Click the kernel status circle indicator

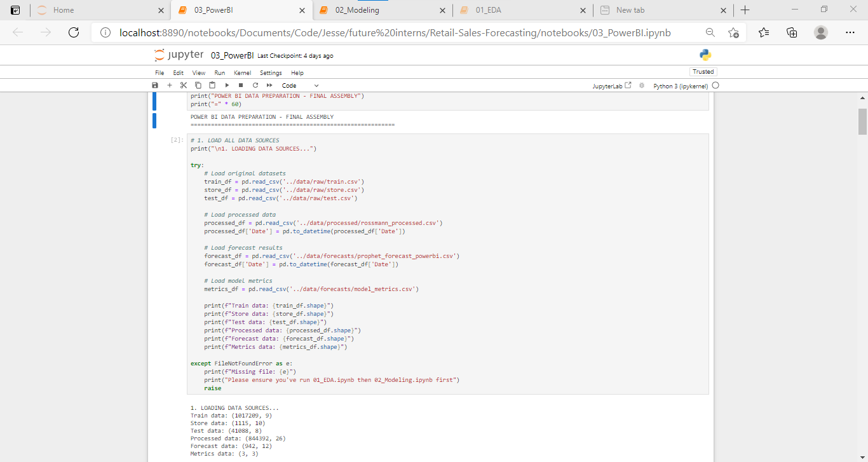[715, 85]
